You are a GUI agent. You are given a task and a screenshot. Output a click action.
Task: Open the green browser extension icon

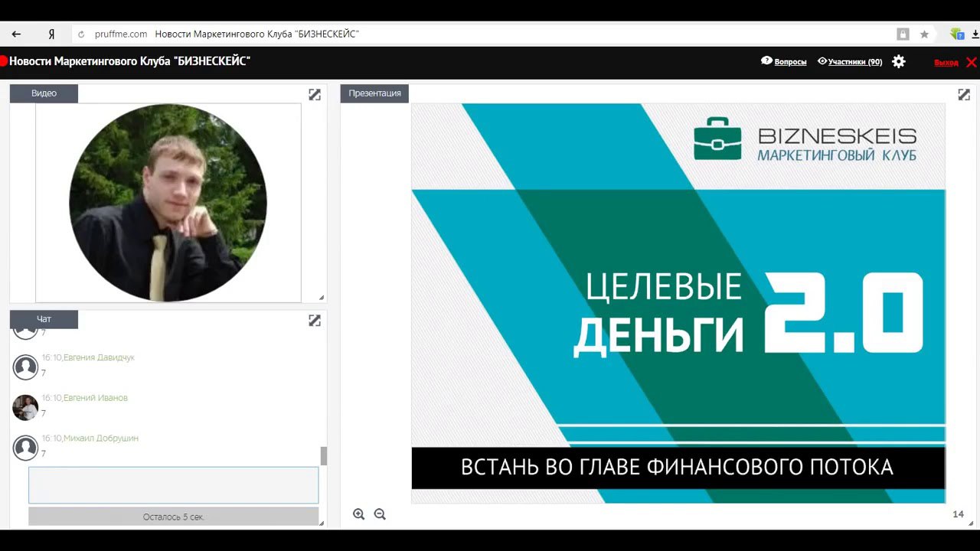click(x=957, y=34)
